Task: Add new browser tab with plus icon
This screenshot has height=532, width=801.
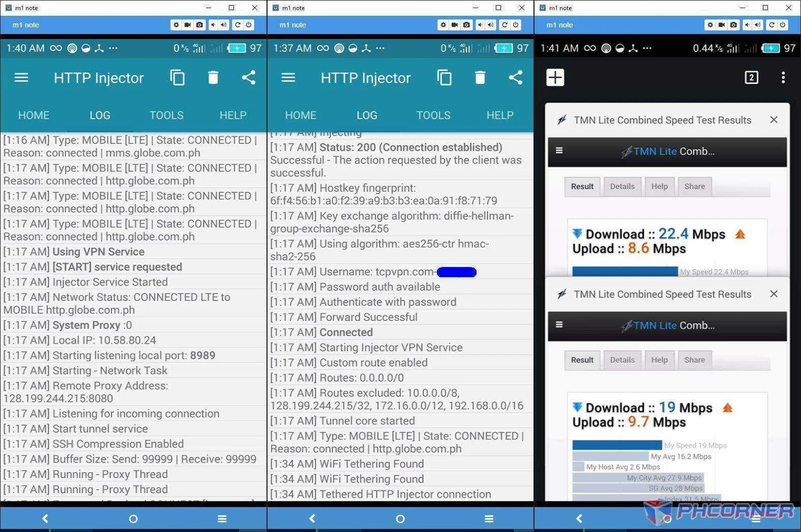Action: tap(555, 77)
